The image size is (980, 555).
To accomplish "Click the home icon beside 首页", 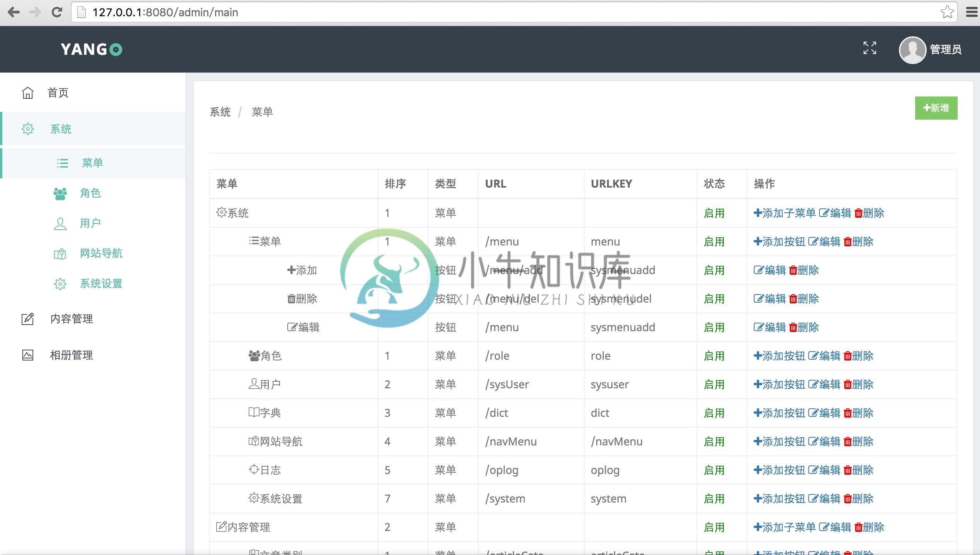I will (x=28, y=93).
